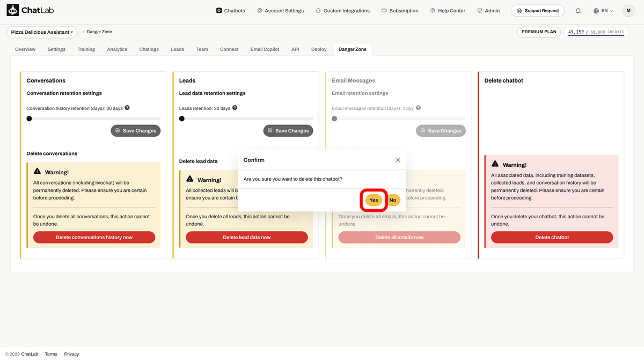Save Changes under Email Messages retention
The image size is (644, 362).
click(x=441, y=130)
